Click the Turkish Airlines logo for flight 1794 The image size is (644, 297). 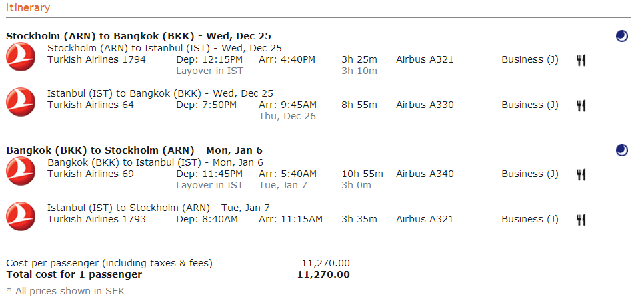click(x=21, y=57)
